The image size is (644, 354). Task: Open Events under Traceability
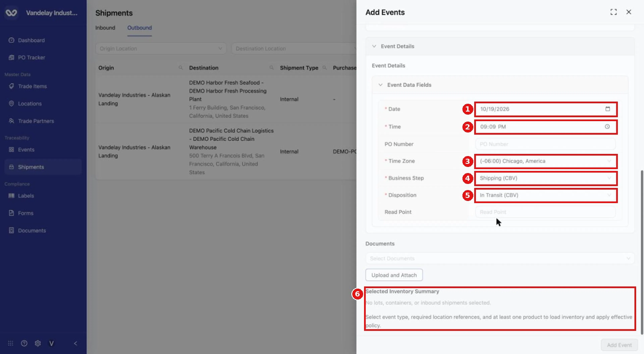(x=26, y=149)
